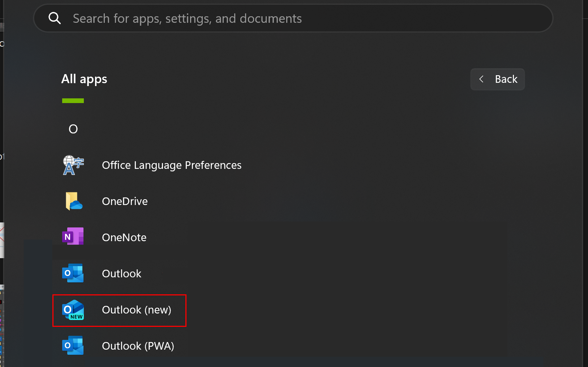Click the All apps heading
The image size is (588, 367).
tap(84, 79)
